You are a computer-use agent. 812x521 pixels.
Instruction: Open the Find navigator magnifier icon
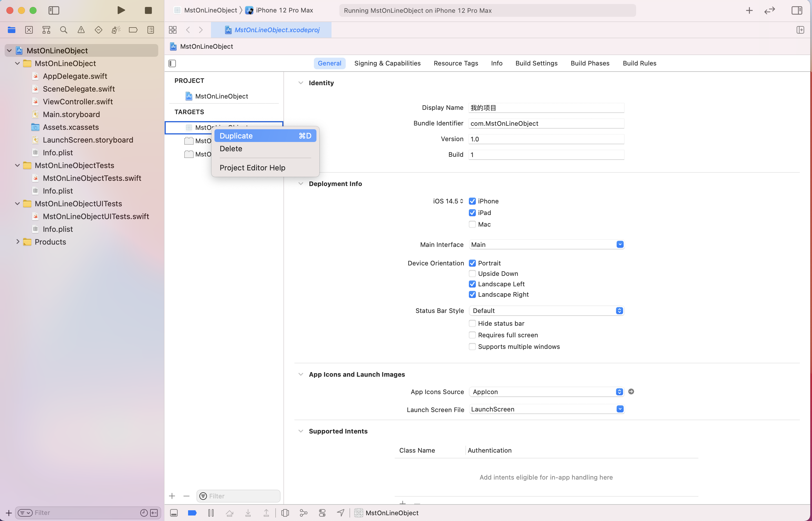click(x=63, y=30)
